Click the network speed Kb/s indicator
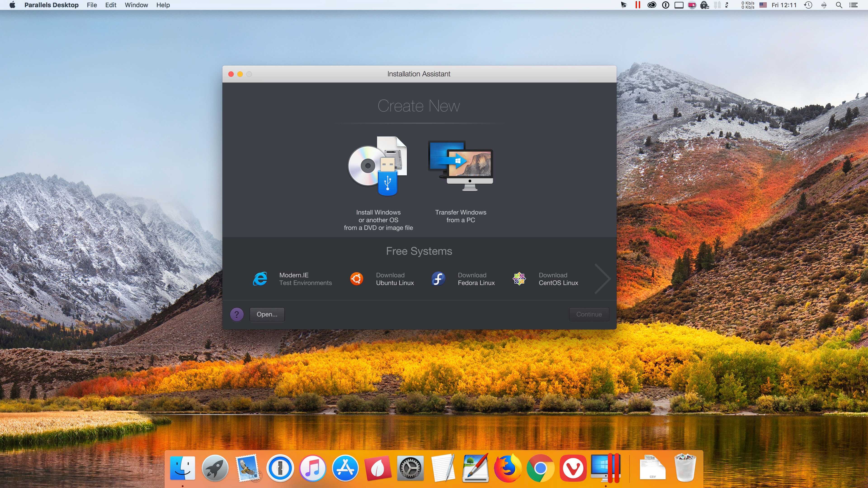 (x=748, y=5)
